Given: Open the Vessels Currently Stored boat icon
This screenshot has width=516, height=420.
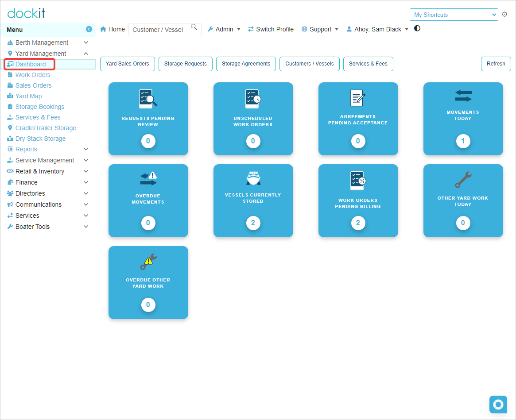Looking at the screenshot, I should click(x=253, y=178).
